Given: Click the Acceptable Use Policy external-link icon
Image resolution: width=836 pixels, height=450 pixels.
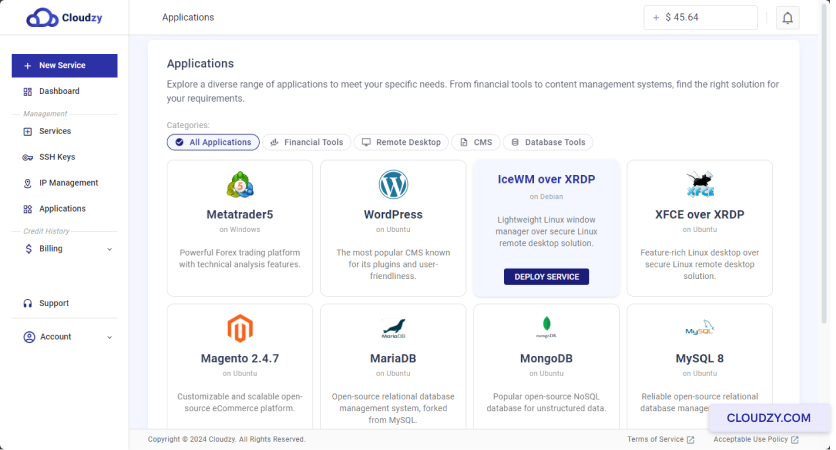Looking at the screenshot, I should click(794, 440).
